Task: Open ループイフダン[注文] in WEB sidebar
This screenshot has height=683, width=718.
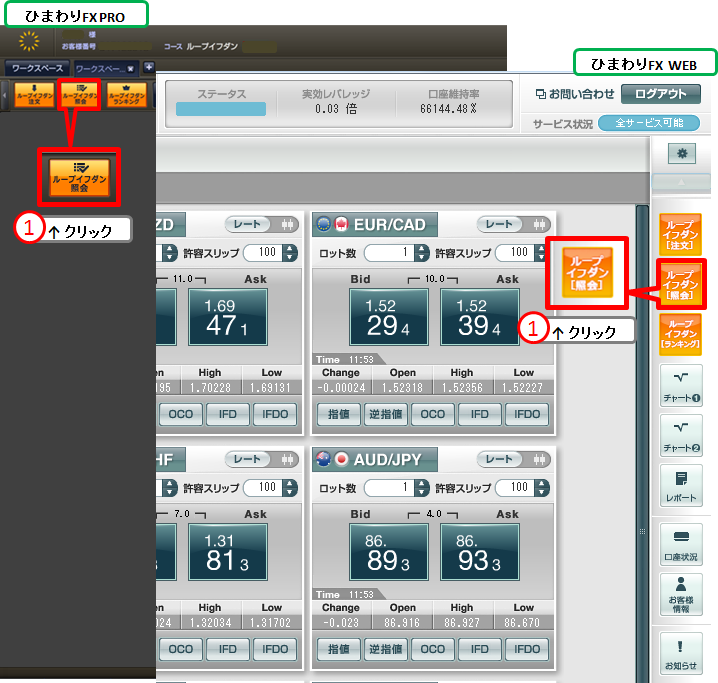Action: [x=681, y=234]
